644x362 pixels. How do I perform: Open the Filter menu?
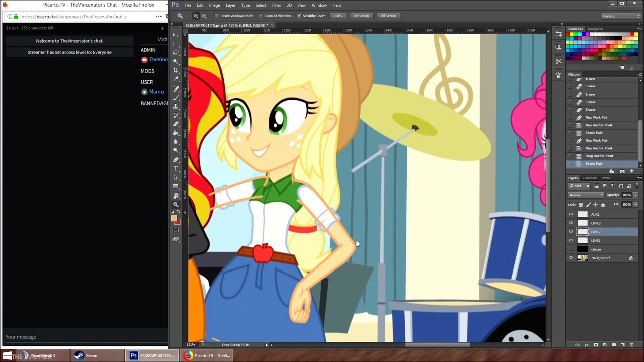point(276,5)
